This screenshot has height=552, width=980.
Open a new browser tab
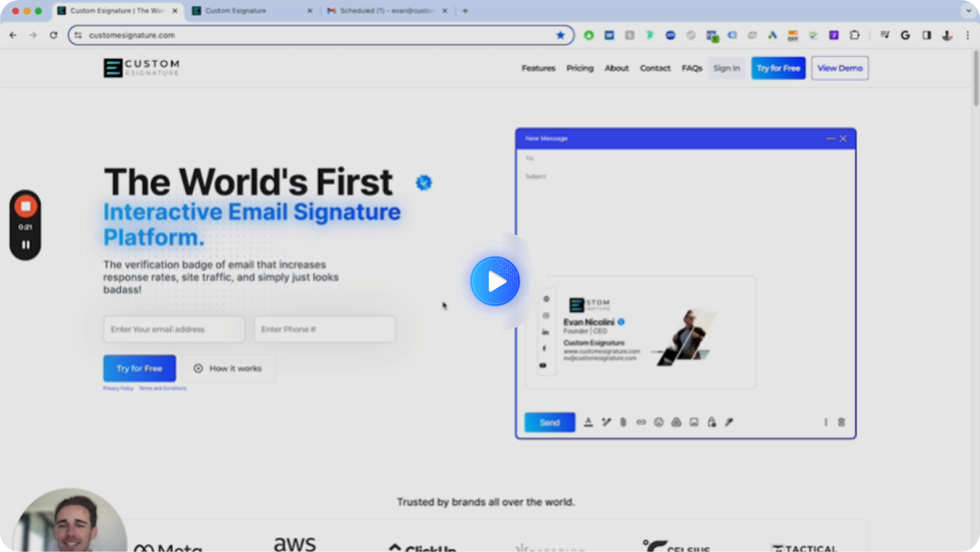[x=465, y=11]
